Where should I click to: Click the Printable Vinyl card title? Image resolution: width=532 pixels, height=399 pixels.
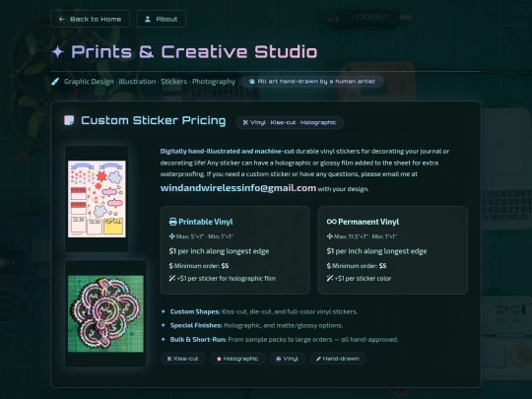coord(206,222)
